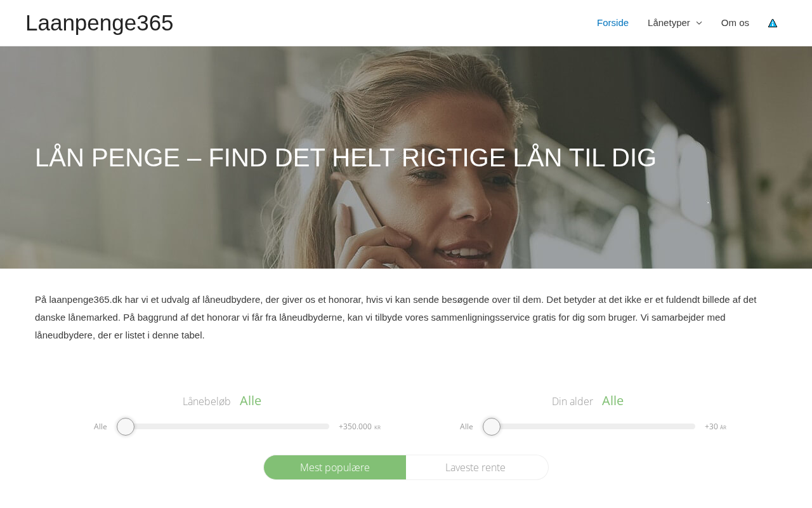
Task: Click the green Alle value beside Din alder
Action: [613, 401]
